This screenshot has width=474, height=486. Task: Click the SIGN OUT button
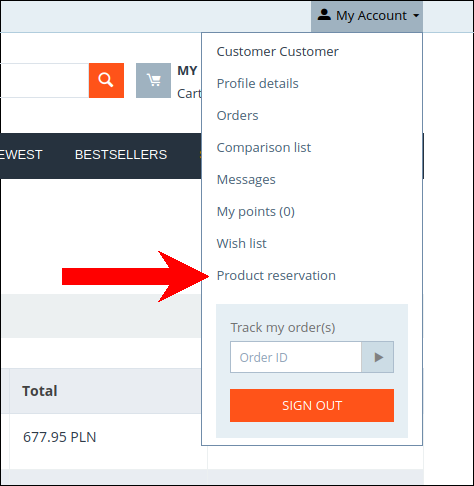(312, 405)
